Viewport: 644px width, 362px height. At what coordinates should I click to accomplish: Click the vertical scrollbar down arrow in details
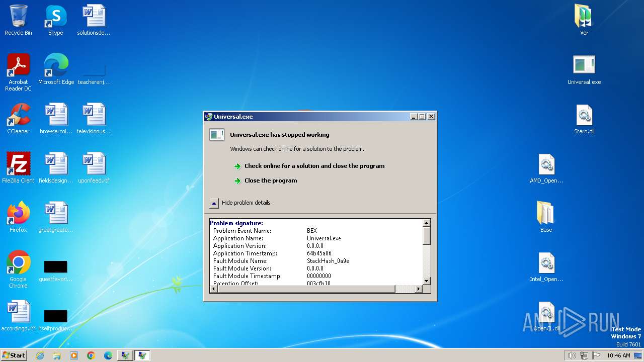tap(427, 281)
